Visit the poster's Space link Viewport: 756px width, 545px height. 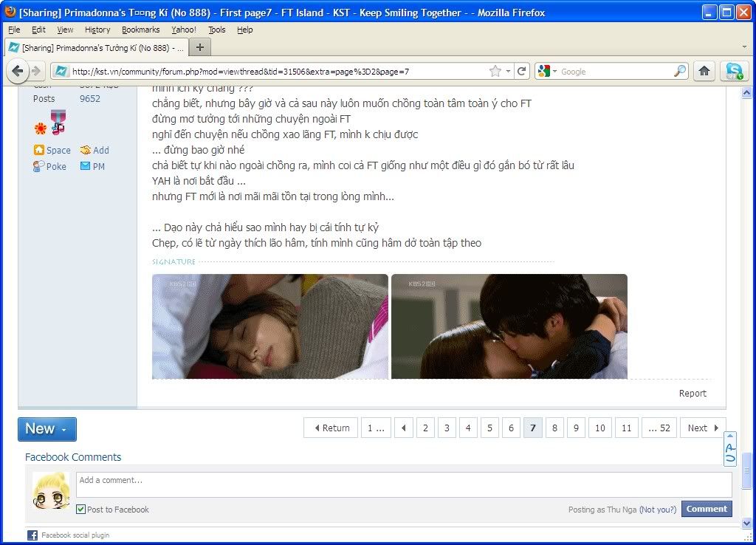click(x=52, y=150)
